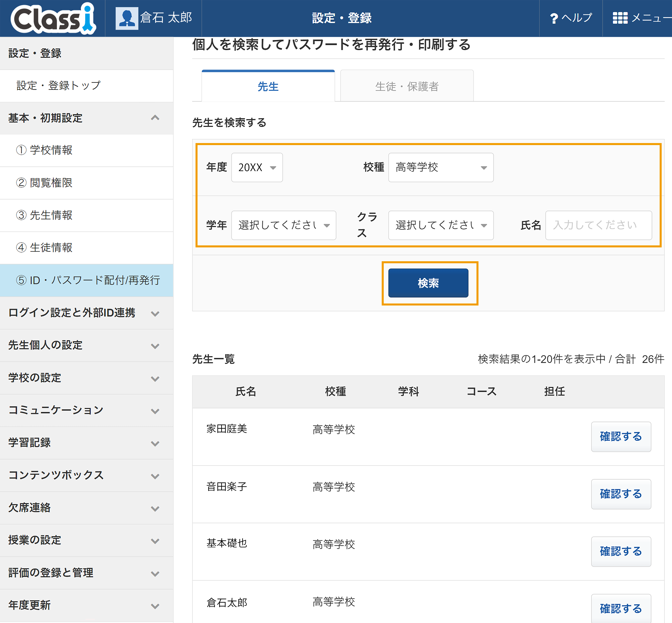This screenshot has height=623, width=672.
Task: Switch to the 先生 tab
Action: click(x=268, y=86)
